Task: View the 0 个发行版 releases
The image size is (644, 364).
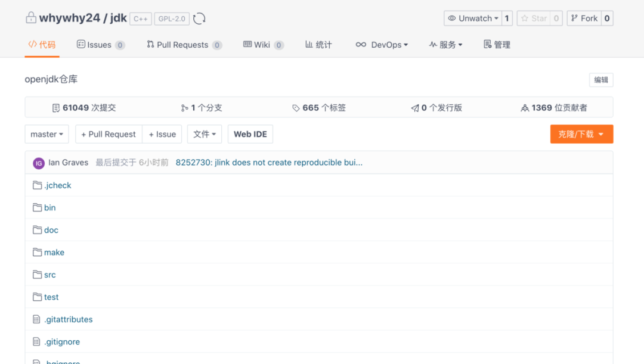Action: (436, 108)
